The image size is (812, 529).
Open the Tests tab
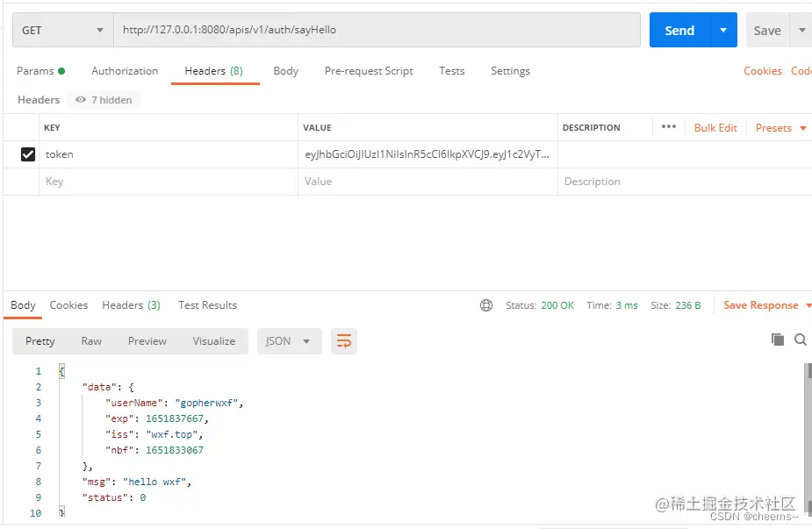tap(451, 71)
